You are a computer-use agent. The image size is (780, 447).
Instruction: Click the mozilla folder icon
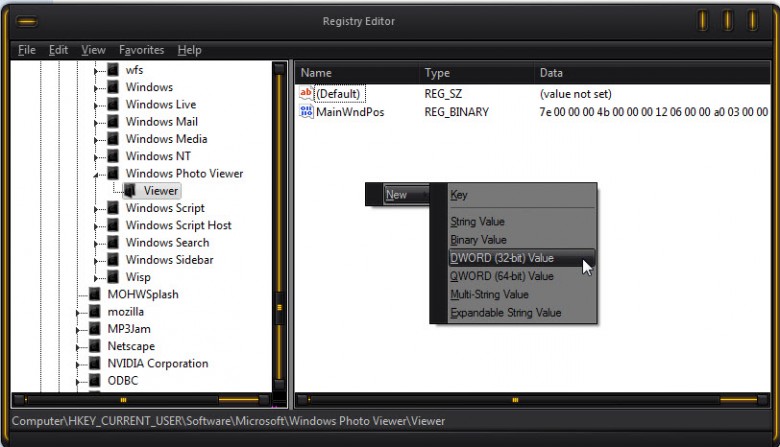95,312
